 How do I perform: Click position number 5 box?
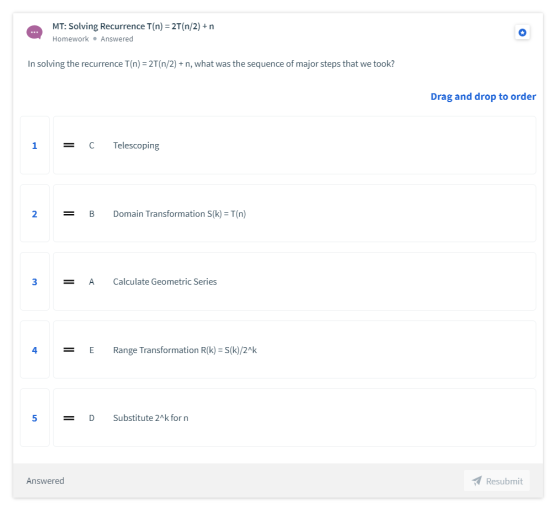pos(35,418)
